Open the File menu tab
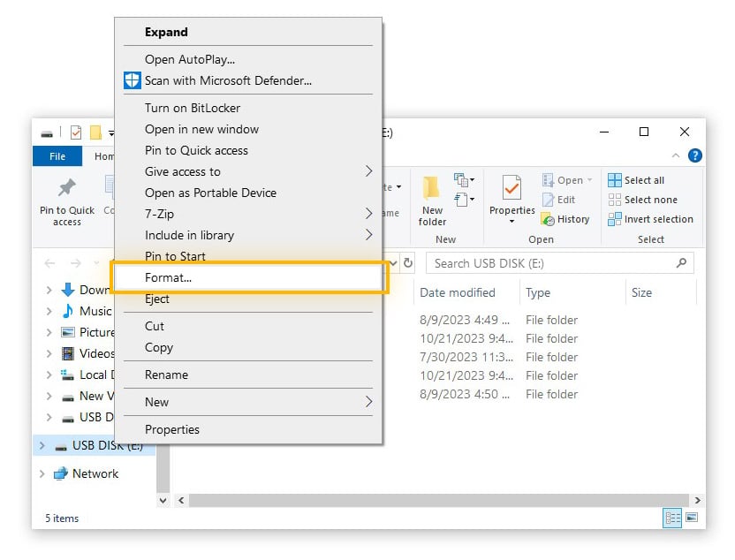Screen dimensions: 735x560 (x=57, y=155)
